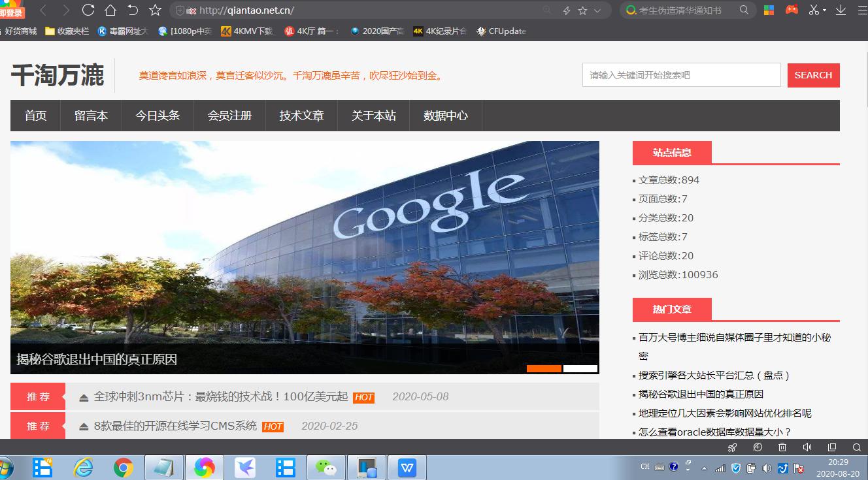This screenshot has height=480, width=868.
Task: Click the red SEARCH button
Action: tap(814, 75)
